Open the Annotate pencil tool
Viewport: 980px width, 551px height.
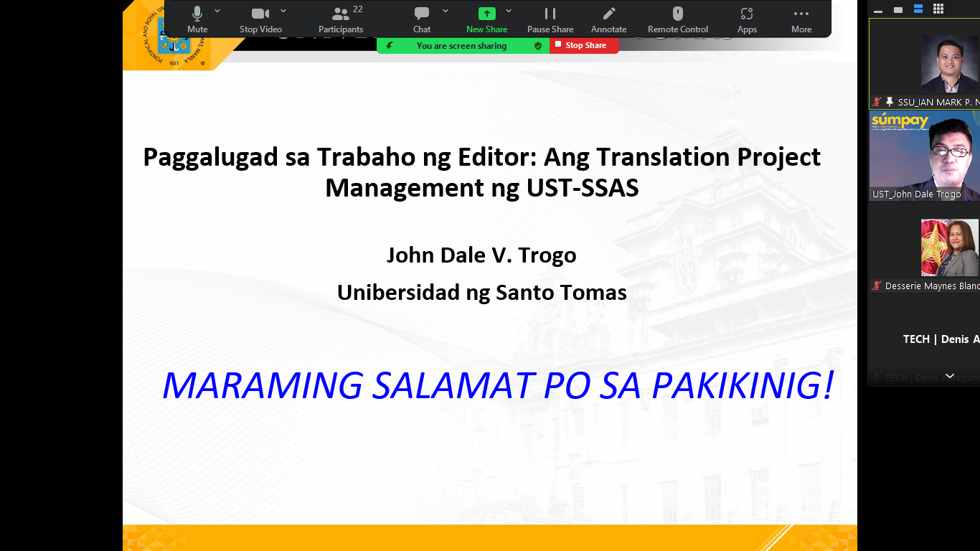pyautogui.click(x=608, y=19)
